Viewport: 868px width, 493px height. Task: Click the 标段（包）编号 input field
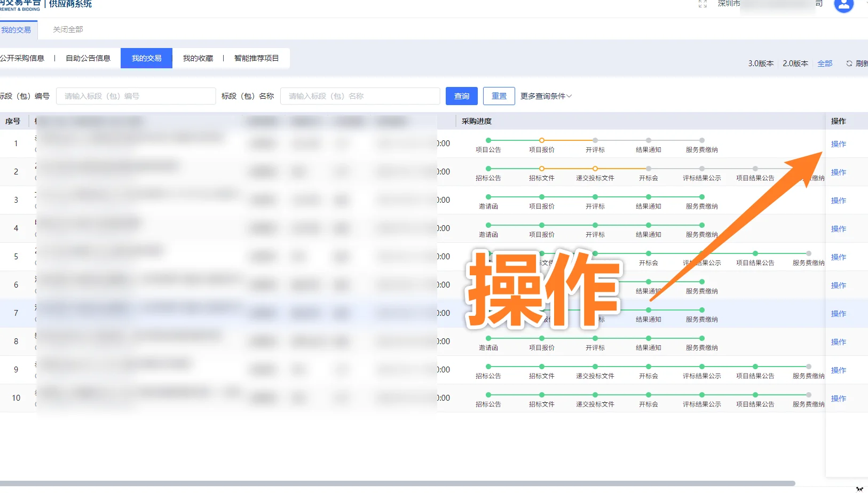(135, 96)
